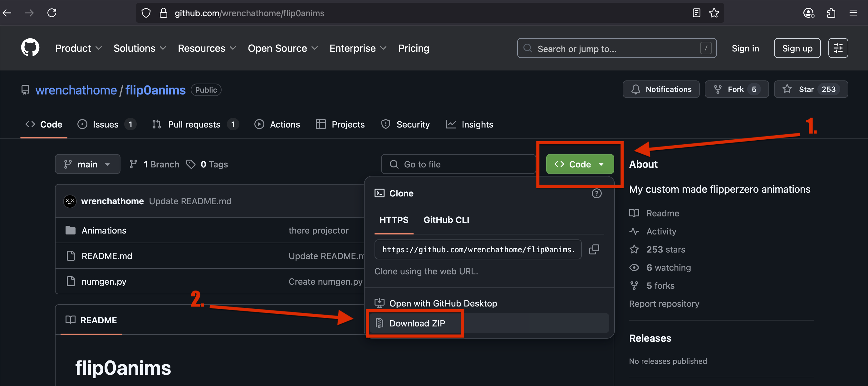Click the HTTPS clone URL text field

(478, 249)
